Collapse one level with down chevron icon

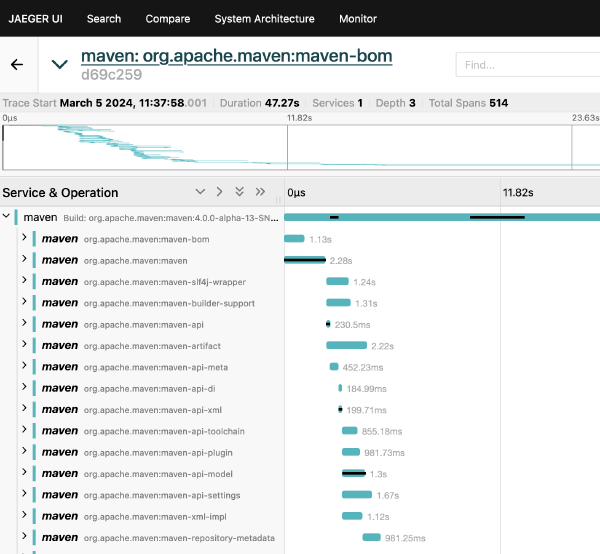tap(198, 192)
